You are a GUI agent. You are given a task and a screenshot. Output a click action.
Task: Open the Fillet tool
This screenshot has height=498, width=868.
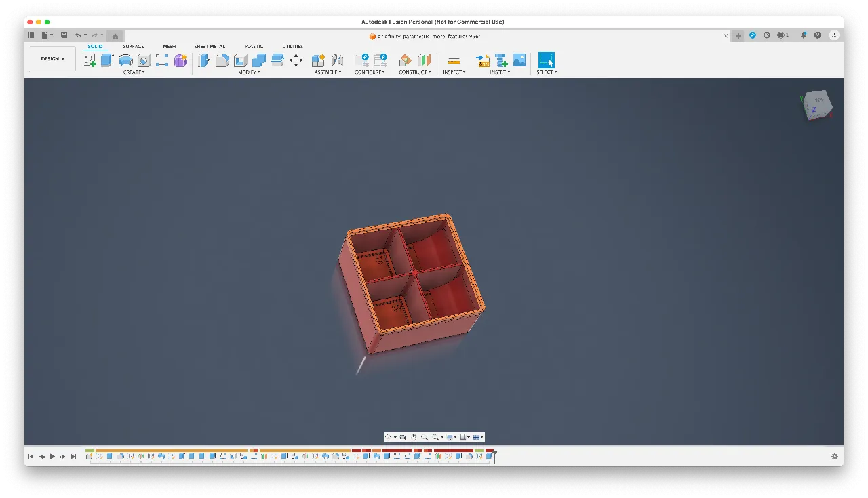tap(222, 60)
